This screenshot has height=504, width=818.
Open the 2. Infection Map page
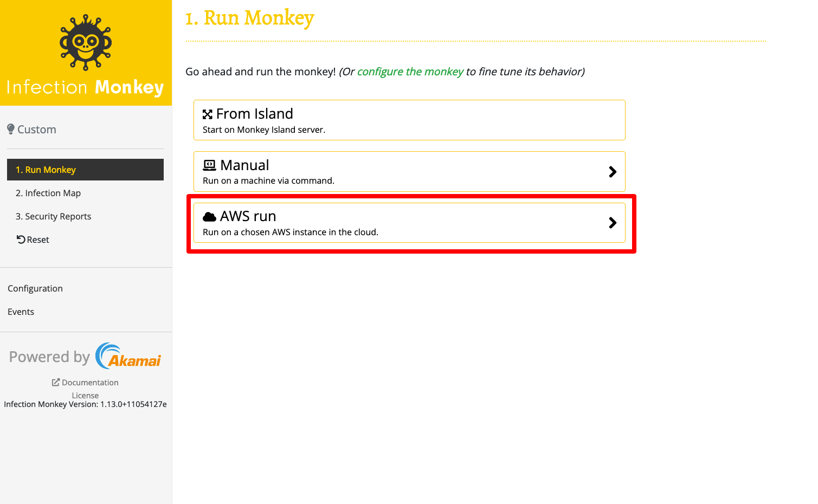(x=48, y=193)
